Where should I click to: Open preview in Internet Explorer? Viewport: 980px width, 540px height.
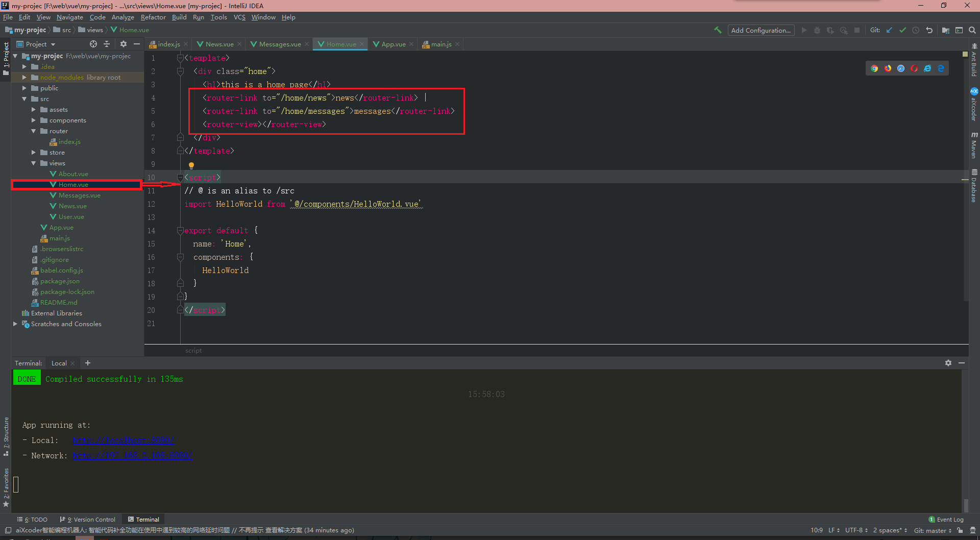point(927,68)
